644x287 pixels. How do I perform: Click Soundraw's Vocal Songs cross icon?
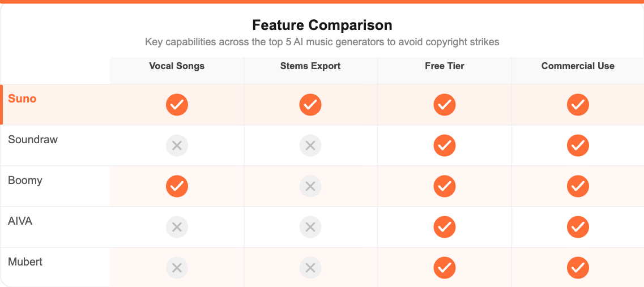click(177, 145)
